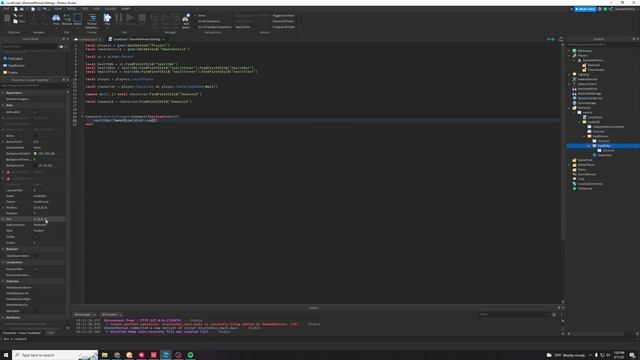
Task: Click the Expand All Folds button
Action: click(283, 21)
